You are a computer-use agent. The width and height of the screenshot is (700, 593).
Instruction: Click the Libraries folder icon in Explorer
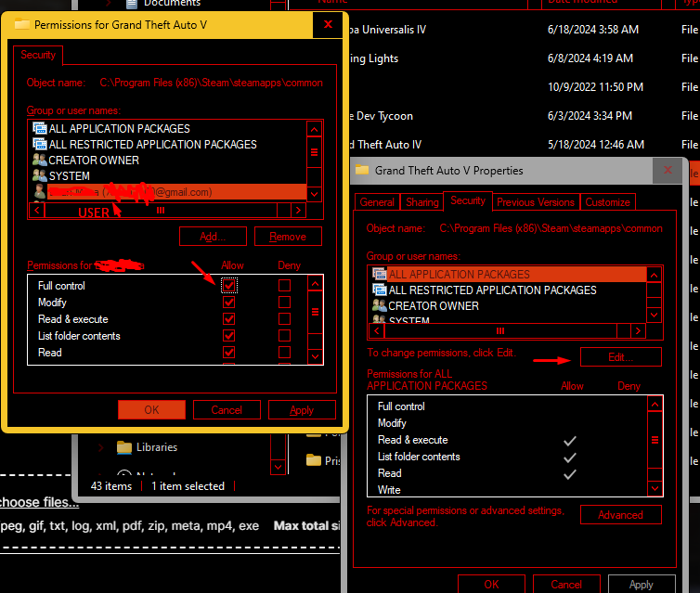tap(124, 447)
